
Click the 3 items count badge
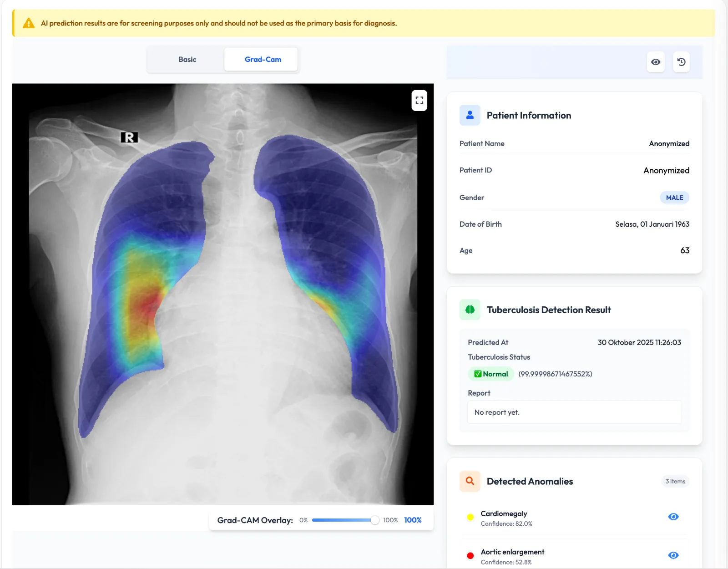(x=675, y=482)
